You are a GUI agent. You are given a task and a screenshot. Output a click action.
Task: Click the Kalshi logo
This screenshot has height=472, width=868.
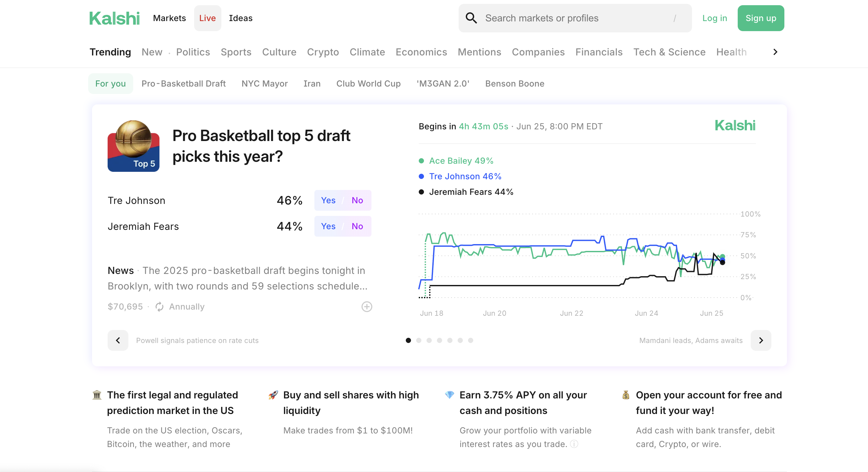click(114, 18)
